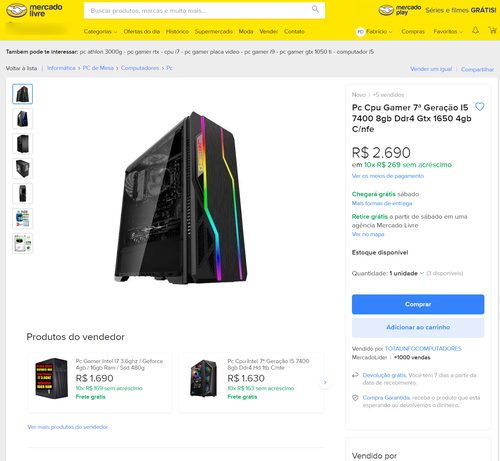
Task: Open the Favoritos dropdown menu
Action: [x=448, y=32]
